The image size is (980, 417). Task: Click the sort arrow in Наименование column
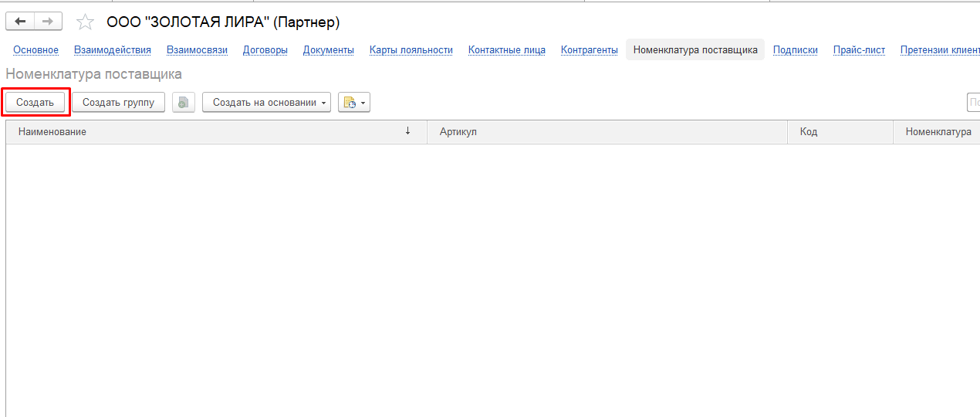pyautogui.click(x=407, y=131)
